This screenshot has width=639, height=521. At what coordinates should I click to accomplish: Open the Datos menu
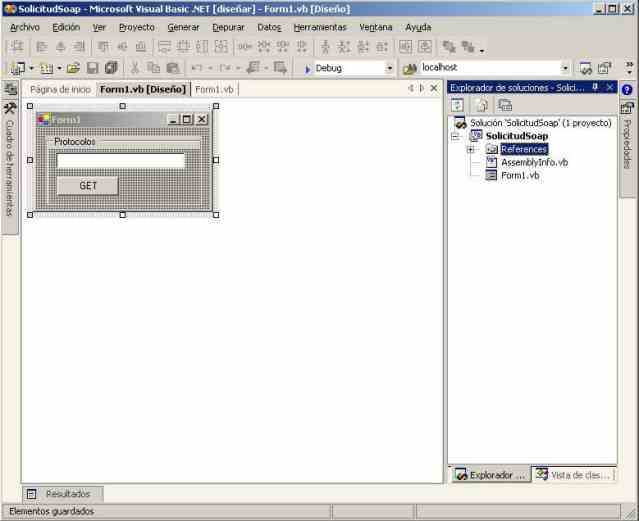[269, 27]
